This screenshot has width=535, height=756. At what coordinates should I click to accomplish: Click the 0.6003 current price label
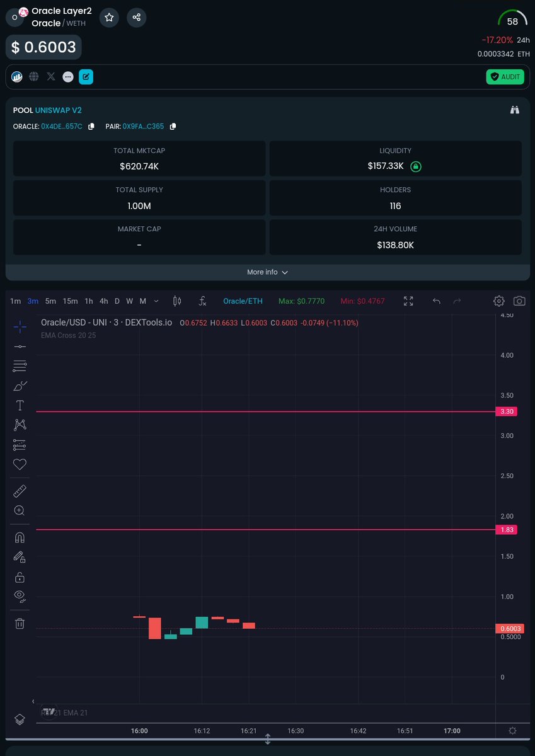coord(510,629)
